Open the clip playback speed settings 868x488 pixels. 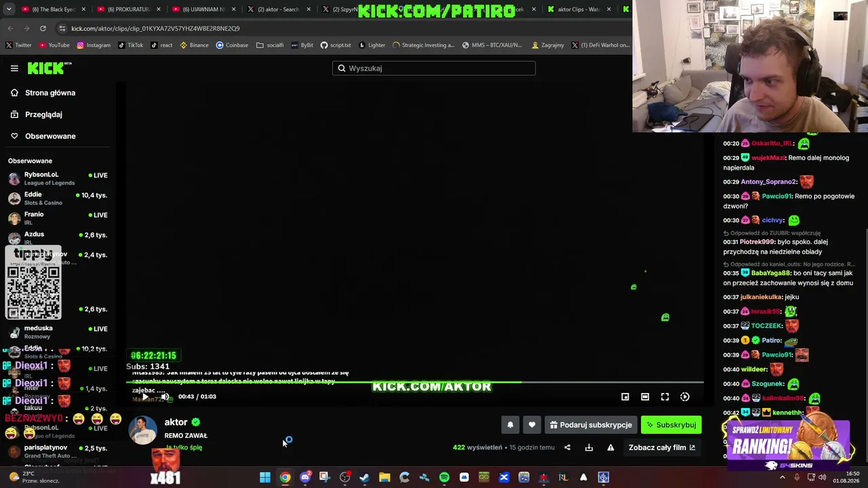click(685, 396)
